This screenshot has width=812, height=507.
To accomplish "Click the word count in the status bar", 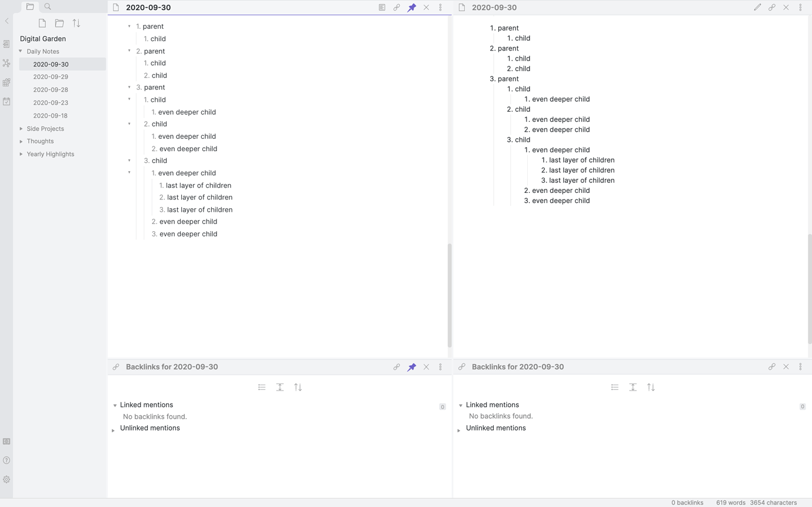I will tap(730, 502).
